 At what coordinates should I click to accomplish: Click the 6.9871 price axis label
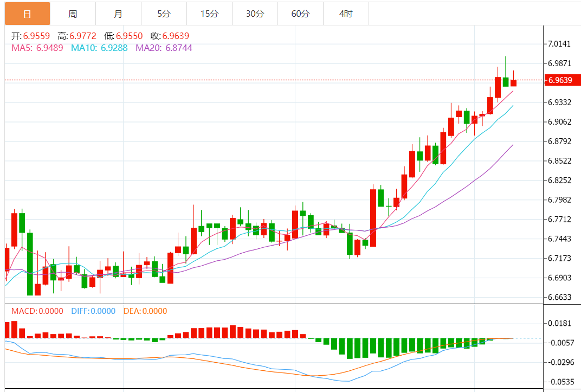point(559,63)
